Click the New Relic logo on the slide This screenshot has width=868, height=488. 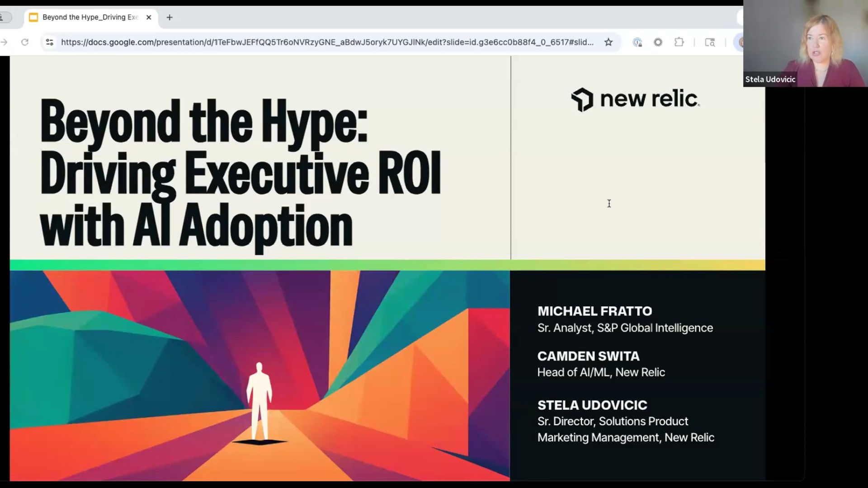[635, 99]
